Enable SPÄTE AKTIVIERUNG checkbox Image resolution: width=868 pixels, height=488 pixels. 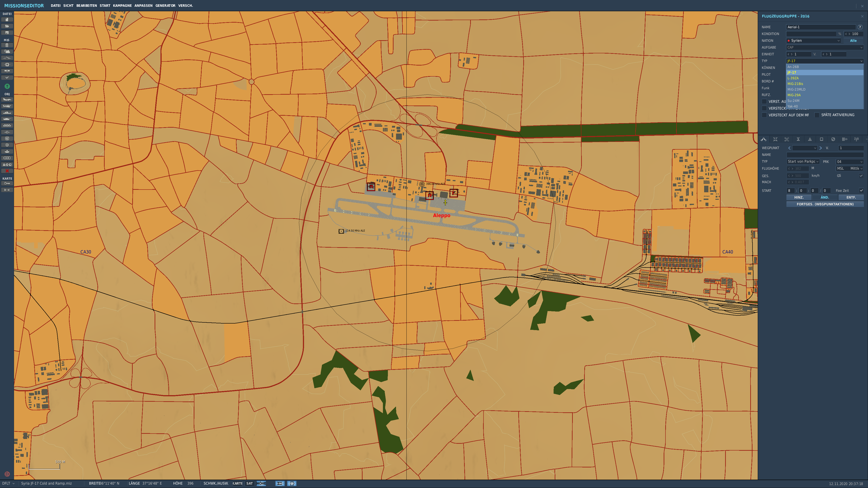[x=817, y=115]
